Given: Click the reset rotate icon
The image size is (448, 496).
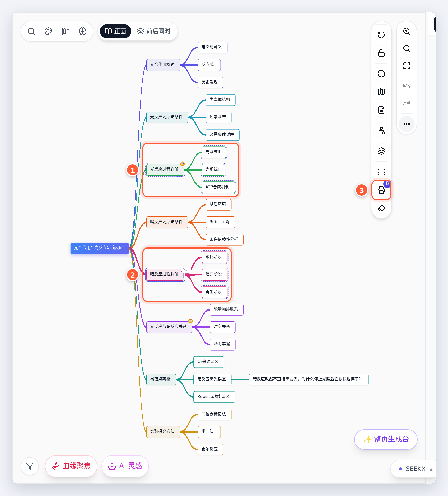Looking at the screenshot, I should [381, 35].
